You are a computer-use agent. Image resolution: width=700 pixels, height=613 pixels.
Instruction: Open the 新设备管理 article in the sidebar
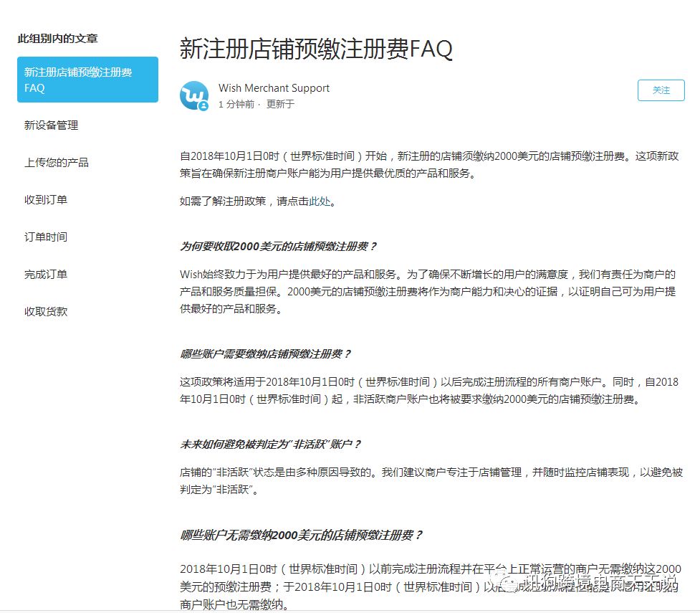(51, 125)
